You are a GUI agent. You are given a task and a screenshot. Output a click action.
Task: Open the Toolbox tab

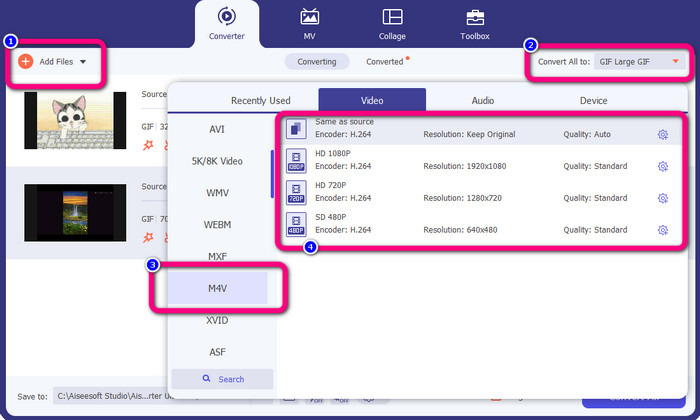(x=475, y=24)
